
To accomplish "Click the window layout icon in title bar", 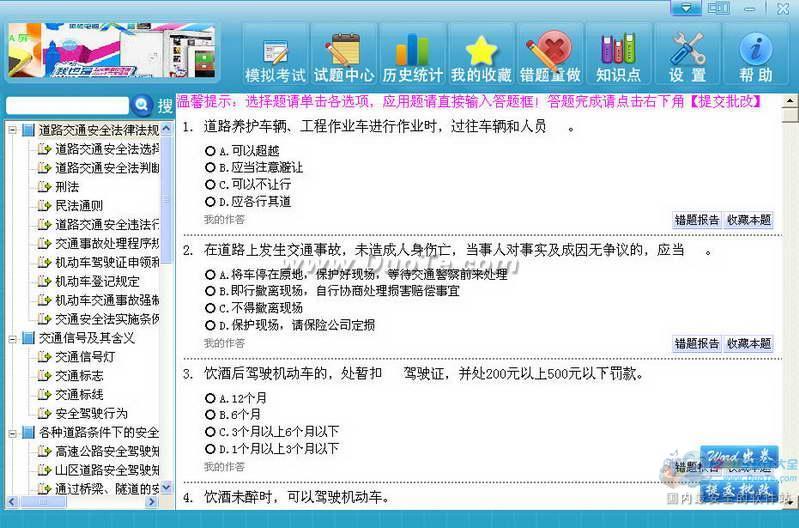I will click(x=718, y=8).
